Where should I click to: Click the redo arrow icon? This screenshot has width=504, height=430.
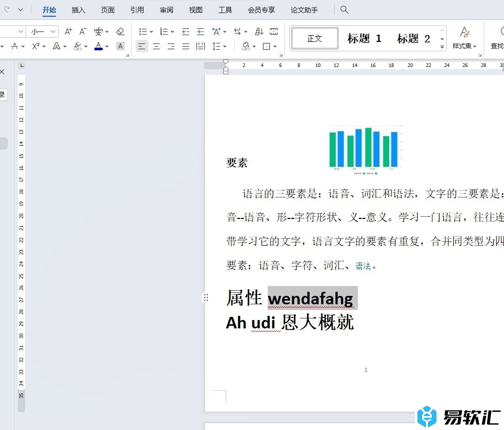[x=7, y=9]
